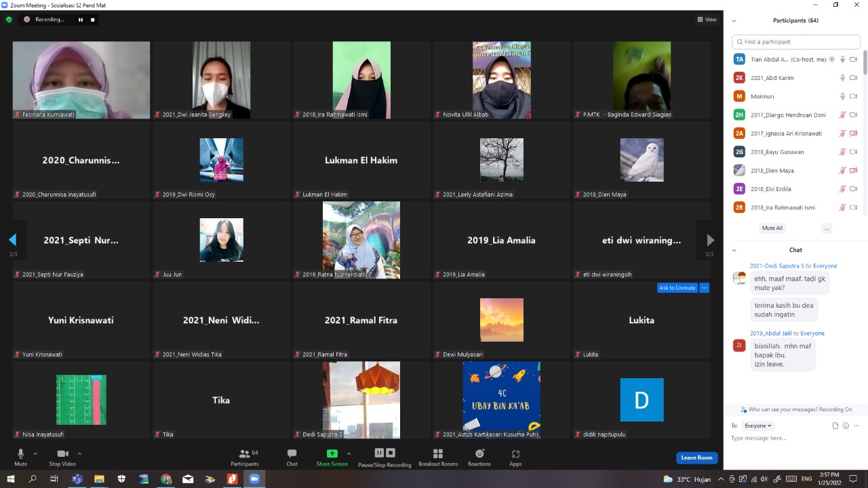Open Mail app in taskbar
This screenshot has width=868, height=488.
pos(188,479)
